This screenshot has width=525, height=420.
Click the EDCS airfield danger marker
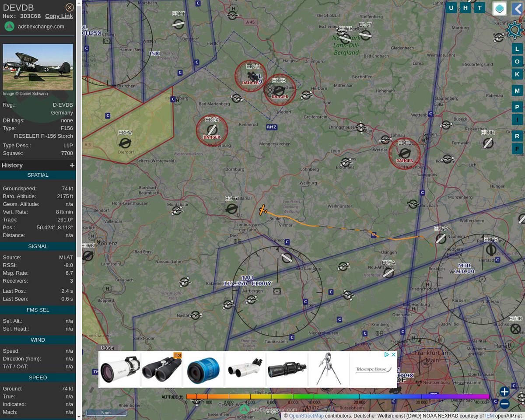point(251,76)
